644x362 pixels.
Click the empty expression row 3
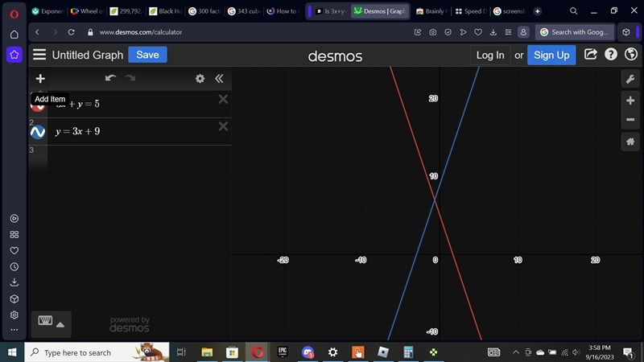(x=139, y=158)
